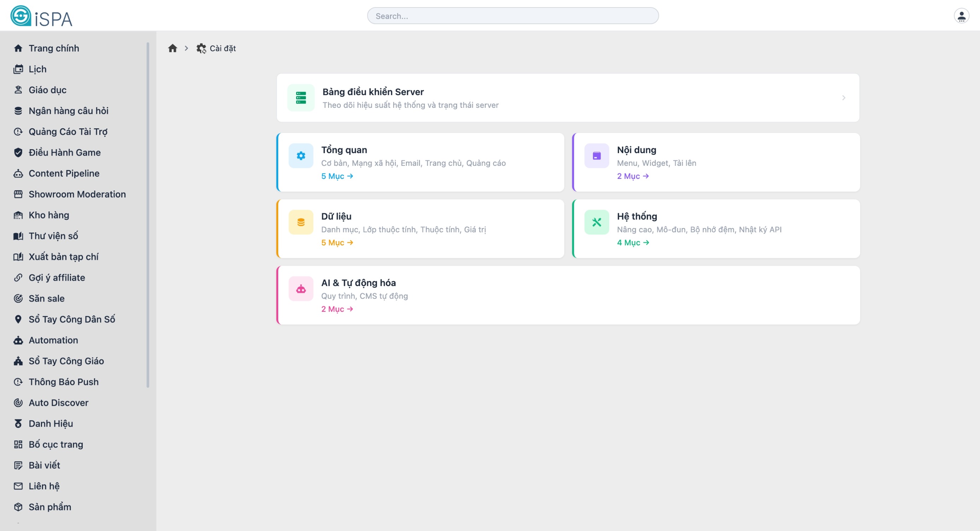Open the 5 Mục link under Tổng quan

pos(337,176)
